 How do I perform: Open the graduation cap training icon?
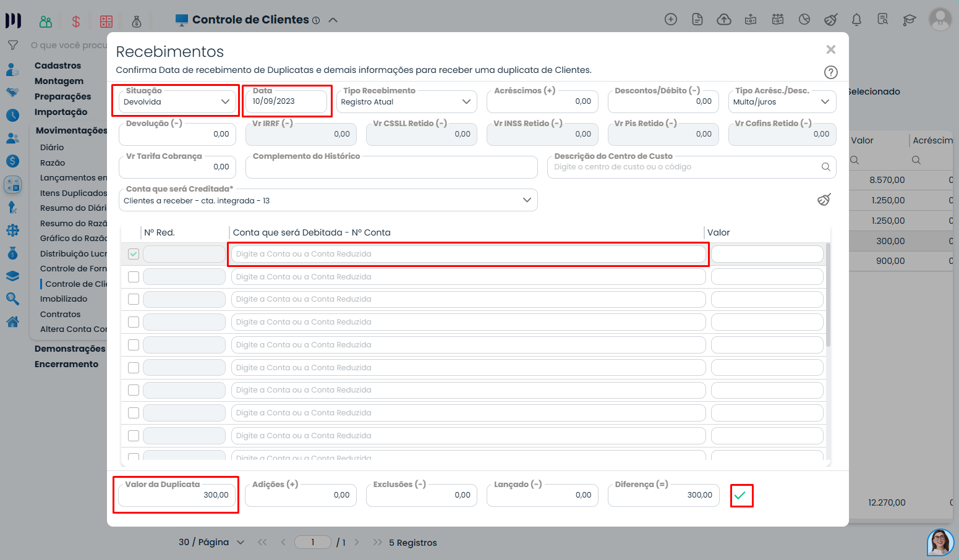coord(909,20)
